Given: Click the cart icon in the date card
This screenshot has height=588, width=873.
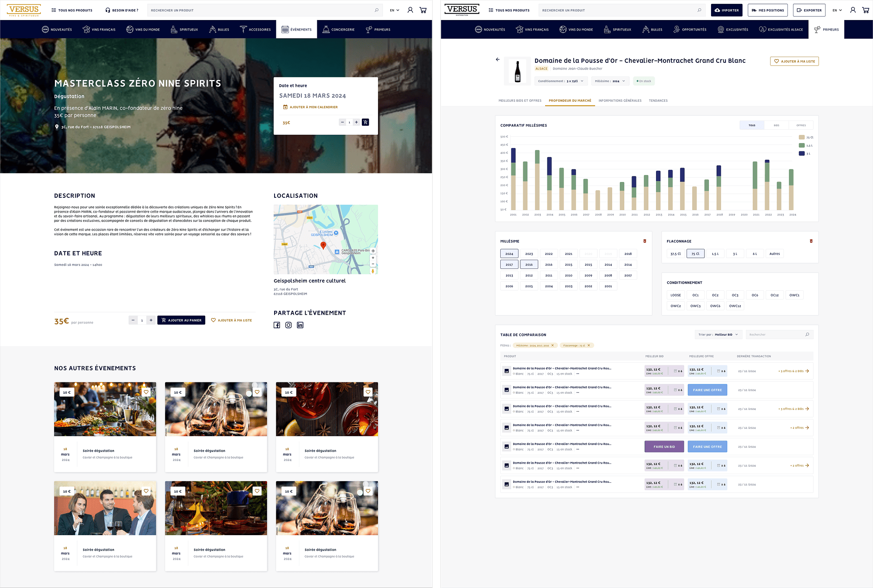Looking at the screenshot, I should click(x=365, y=122).
